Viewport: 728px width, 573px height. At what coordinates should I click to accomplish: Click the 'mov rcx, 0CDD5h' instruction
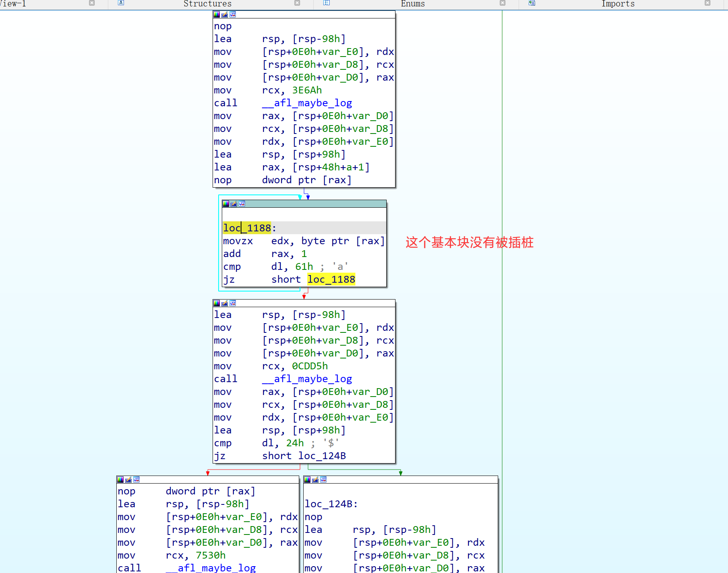pyautogui.click(x=271, y=366)
